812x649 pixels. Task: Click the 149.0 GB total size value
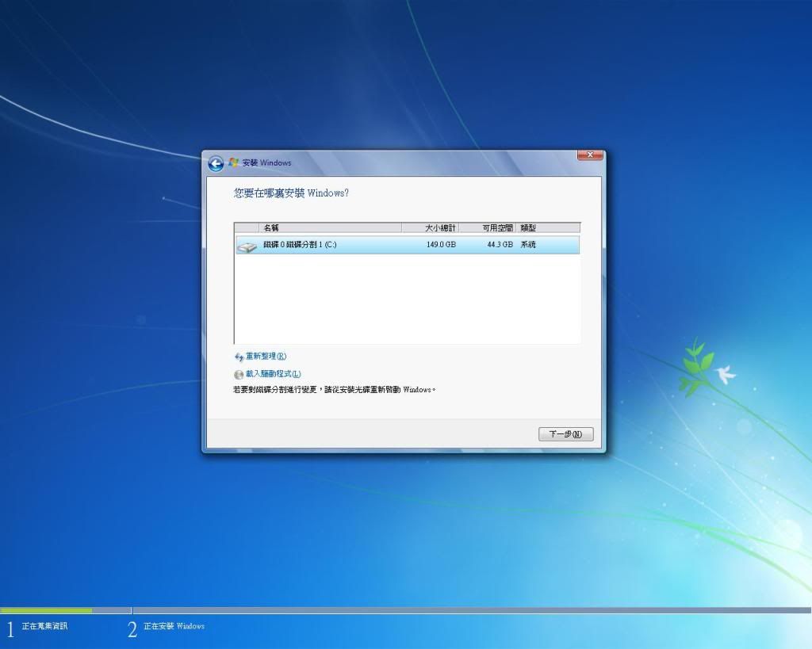[441, 245]
